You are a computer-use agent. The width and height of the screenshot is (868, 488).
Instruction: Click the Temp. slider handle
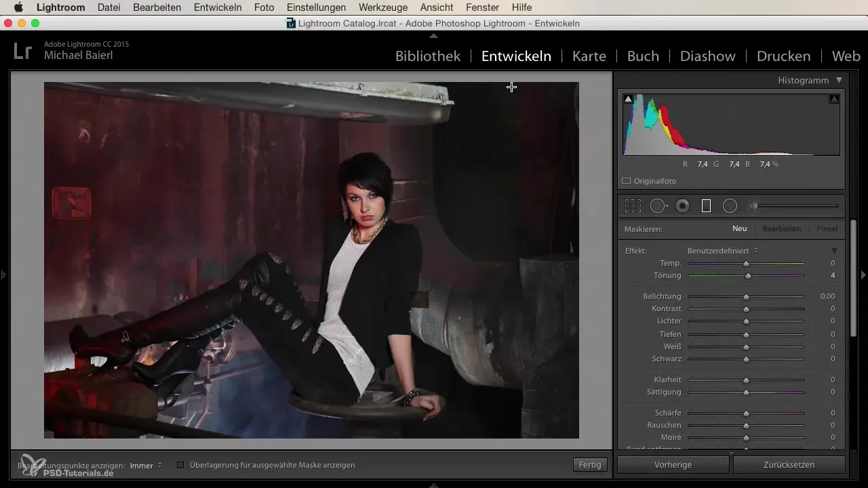tap(746, 264)
